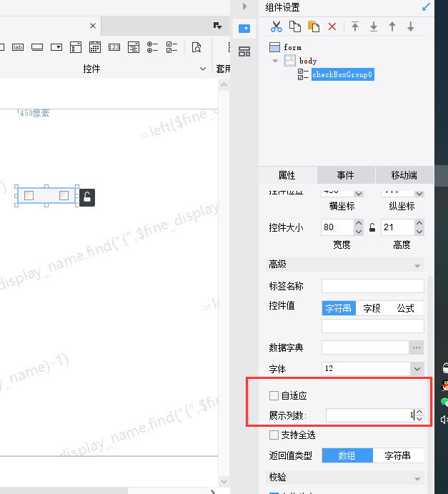Click the Move to bottom arrow icon
Screen dimensions: 448x494
[x=373, y=26]
